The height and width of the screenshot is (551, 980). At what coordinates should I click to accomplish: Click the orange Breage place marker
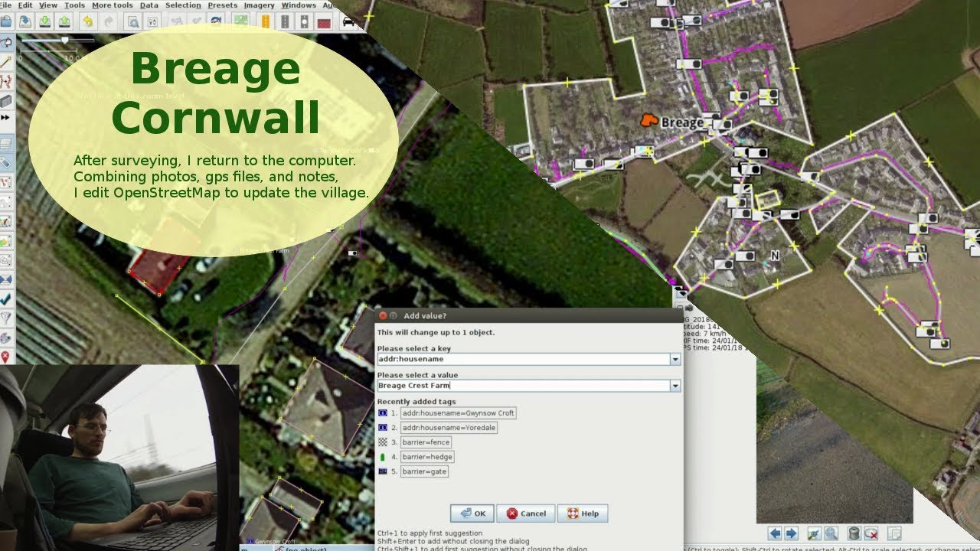pos(649,120)
